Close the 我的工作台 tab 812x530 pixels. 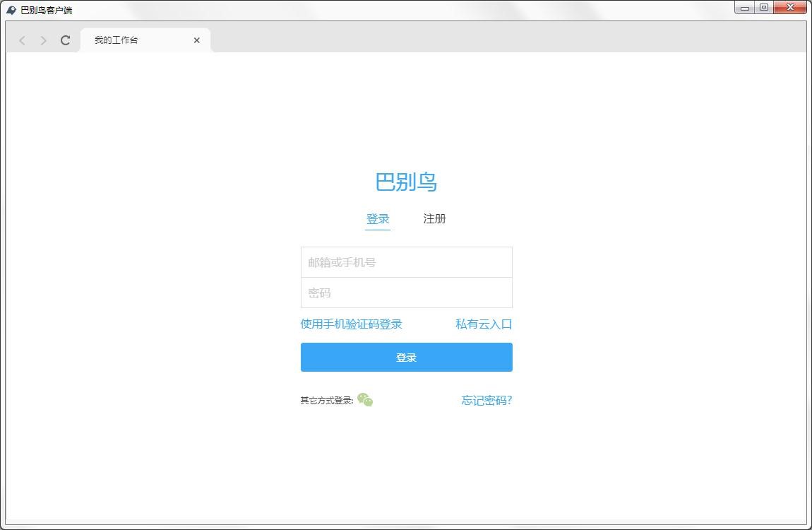point(196,40)
